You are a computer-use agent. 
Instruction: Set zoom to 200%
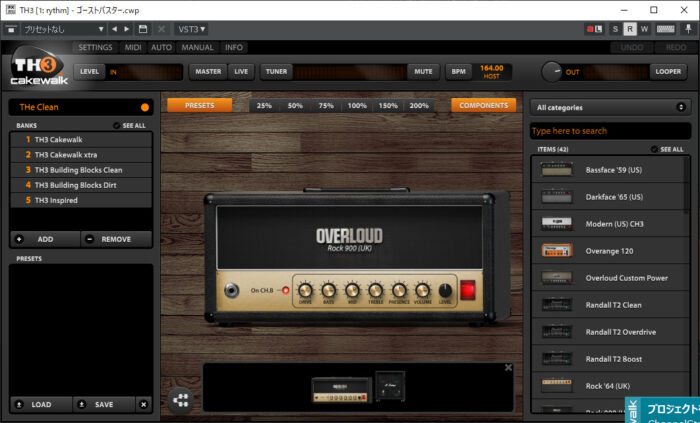coord(419,106)
